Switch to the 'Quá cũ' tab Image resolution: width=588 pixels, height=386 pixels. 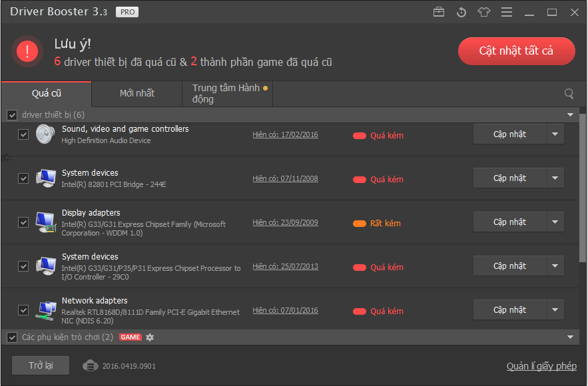(46, 94)
